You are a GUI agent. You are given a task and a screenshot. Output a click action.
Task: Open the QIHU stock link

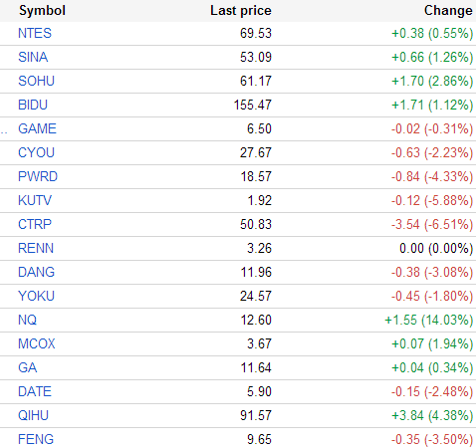pos(33,415)
